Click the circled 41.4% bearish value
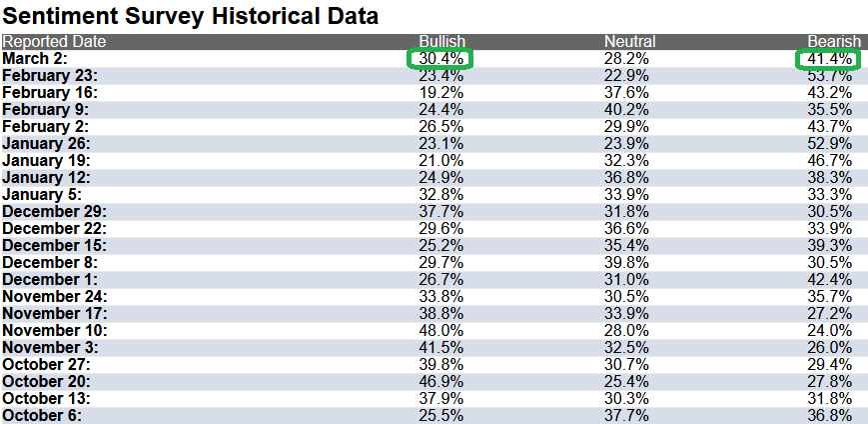The height and width of the screenshot is (424, 868). click(829, 59)
